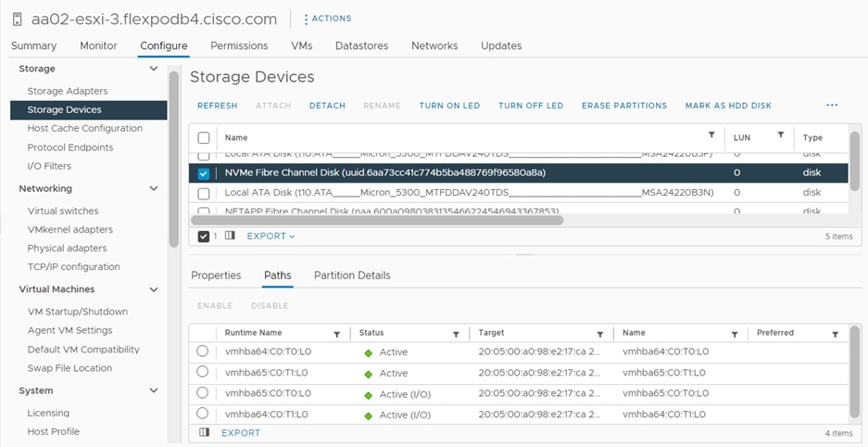This screenshot has width=868, height=447.
Task: Open the more actions ellipsis menu
Action: point(832,105)
